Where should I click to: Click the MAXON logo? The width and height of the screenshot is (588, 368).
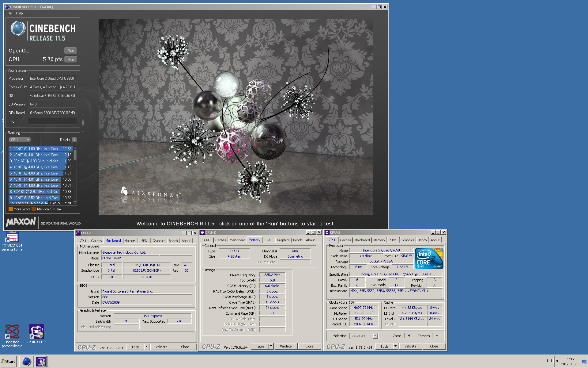21,221
